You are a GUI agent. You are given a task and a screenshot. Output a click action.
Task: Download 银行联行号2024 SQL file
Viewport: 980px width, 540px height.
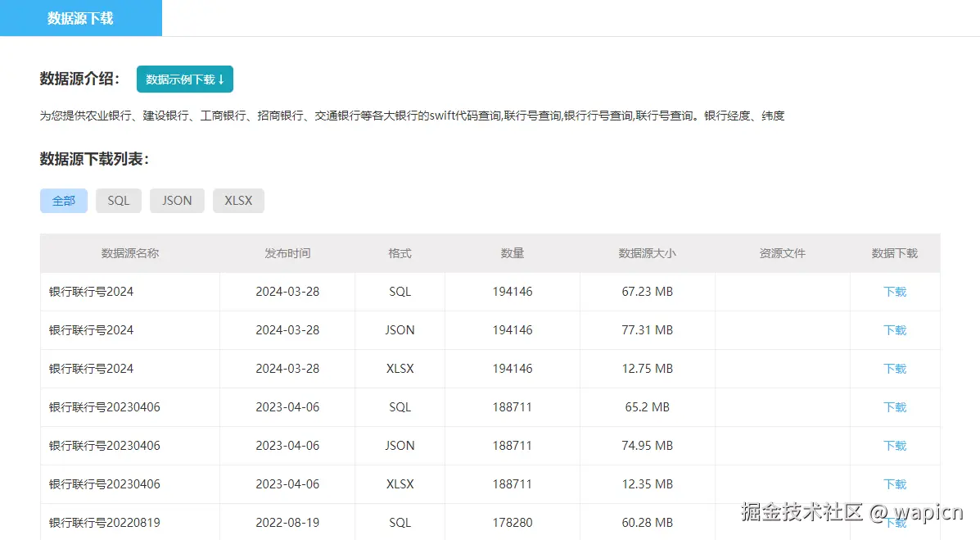tap(895, 291)
